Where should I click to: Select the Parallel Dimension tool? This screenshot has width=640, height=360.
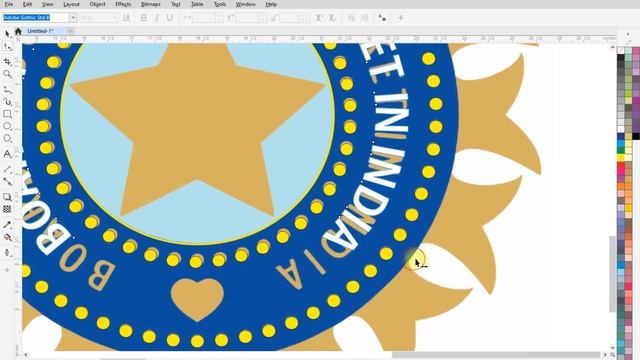pos(7,169)
